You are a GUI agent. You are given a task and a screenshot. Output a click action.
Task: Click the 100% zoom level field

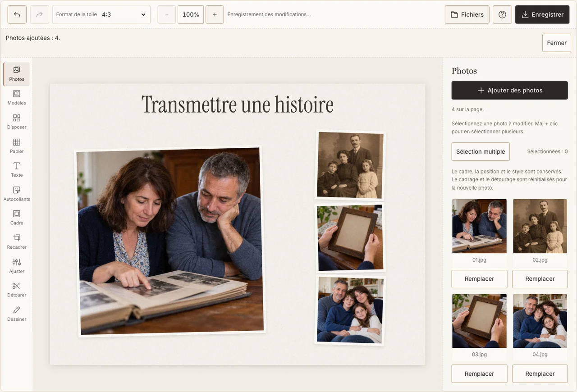[x=191, y=14]
